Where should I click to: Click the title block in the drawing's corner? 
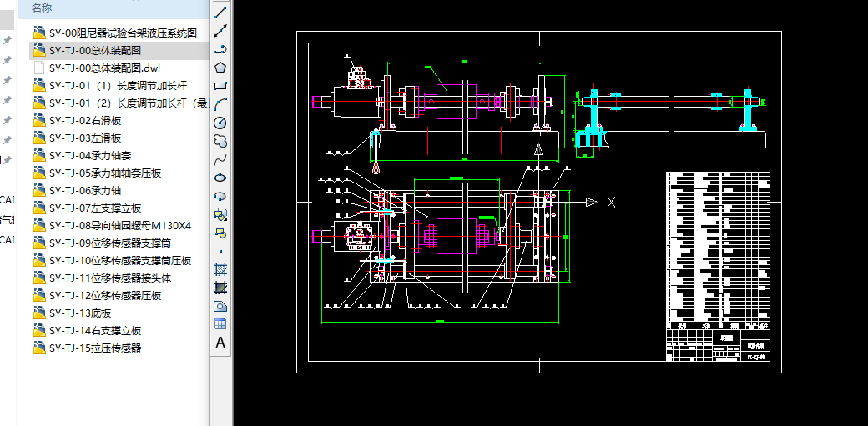[718, 346]
